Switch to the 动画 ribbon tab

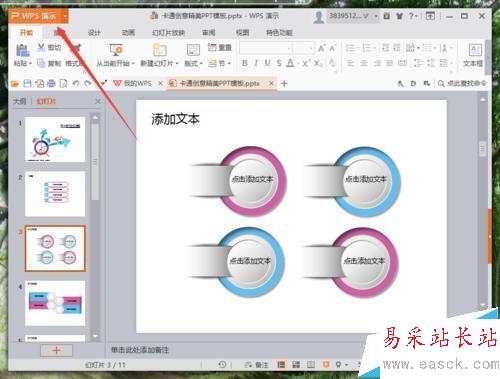(128, 33)
